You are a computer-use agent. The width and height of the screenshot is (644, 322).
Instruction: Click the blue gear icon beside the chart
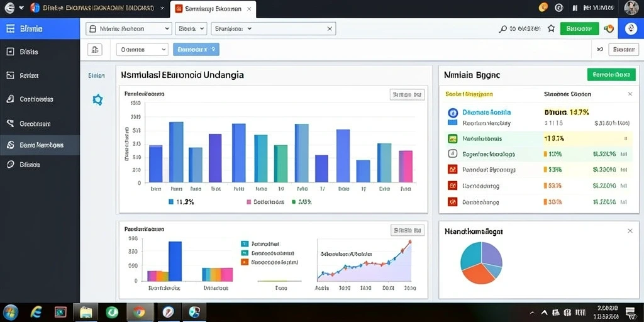coord(97,100)
